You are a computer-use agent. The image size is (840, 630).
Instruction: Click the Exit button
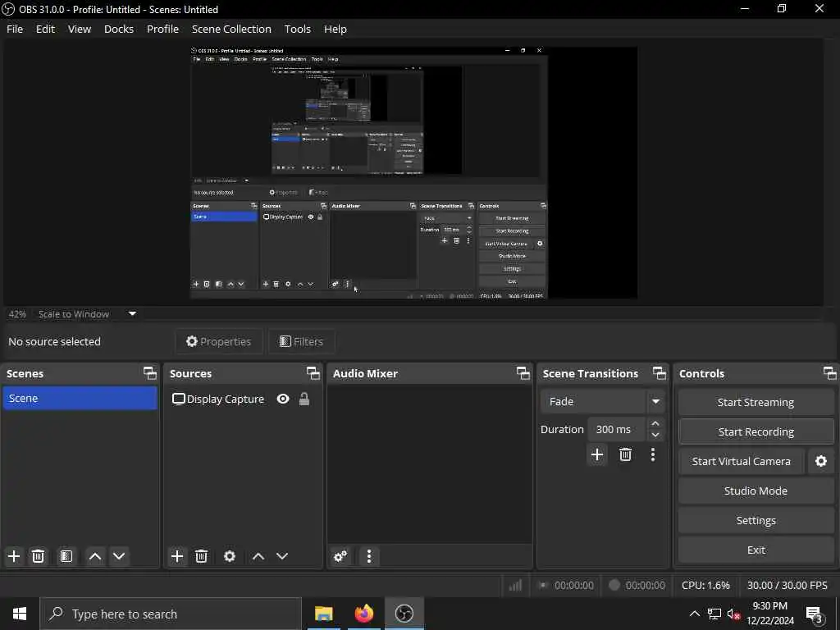[x=756, y=550]
